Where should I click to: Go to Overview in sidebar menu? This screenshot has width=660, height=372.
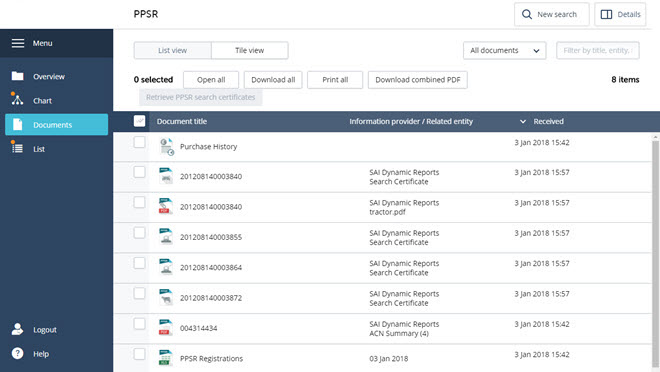click(x=56, y=77)
